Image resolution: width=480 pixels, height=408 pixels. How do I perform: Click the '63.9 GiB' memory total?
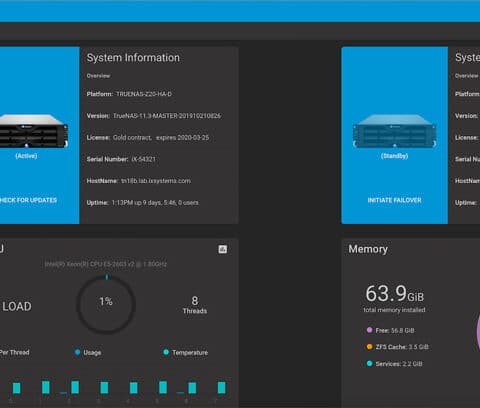coord(395,293)
